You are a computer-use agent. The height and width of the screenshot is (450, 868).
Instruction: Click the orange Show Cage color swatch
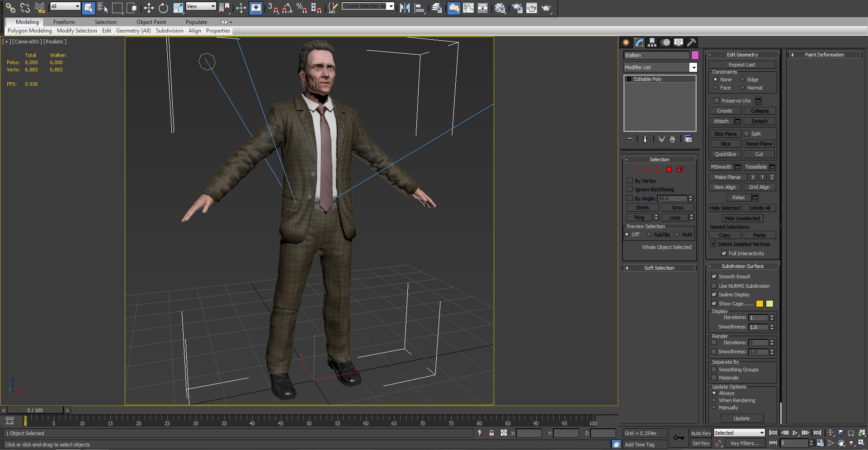pos(759,304)
